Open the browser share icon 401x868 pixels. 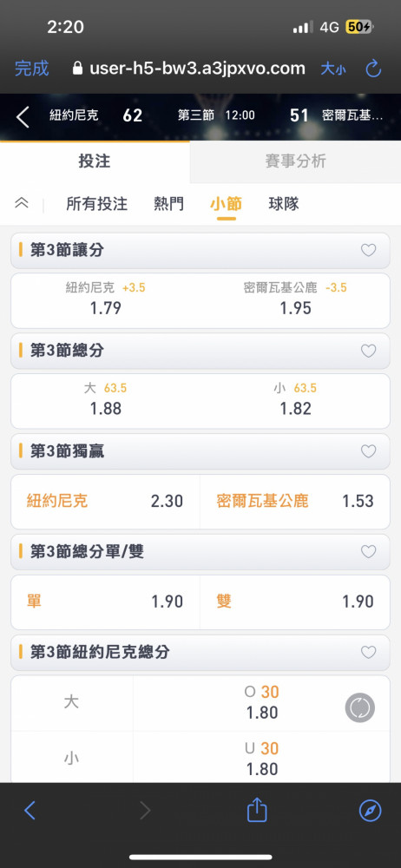coord(256,810)
